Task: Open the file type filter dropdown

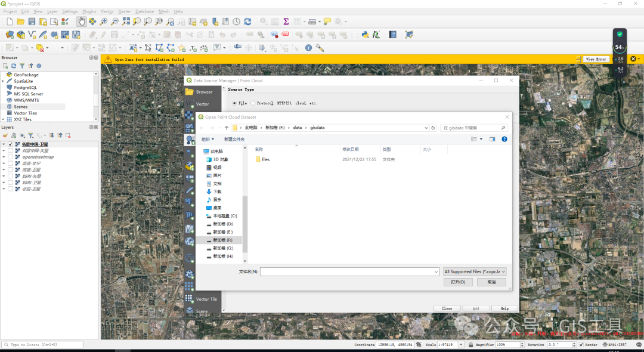Action: click(x=475, y=271)
